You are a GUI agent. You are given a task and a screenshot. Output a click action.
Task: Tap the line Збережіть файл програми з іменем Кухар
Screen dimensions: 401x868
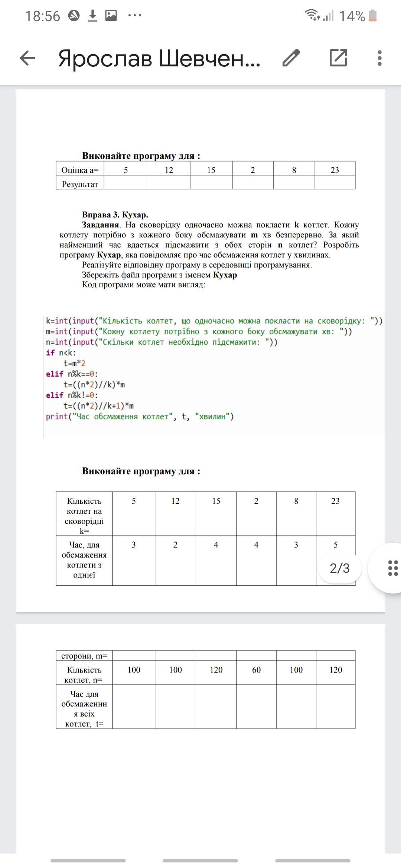159,275
